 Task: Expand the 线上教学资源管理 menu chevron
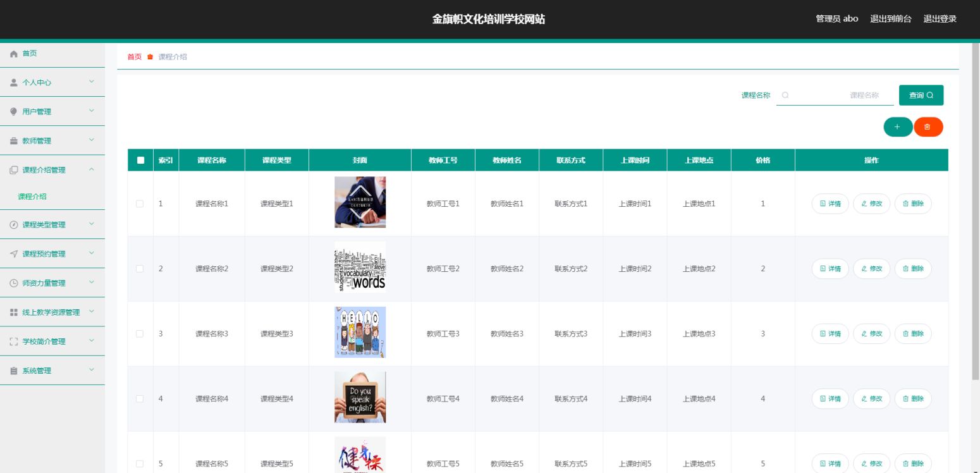point(92,311)
